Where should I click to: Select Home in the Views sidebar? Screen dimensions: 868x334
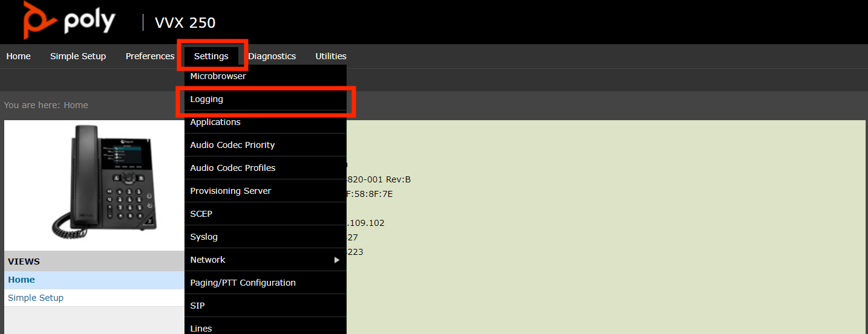pyautogui.click(x=94, y=280)
